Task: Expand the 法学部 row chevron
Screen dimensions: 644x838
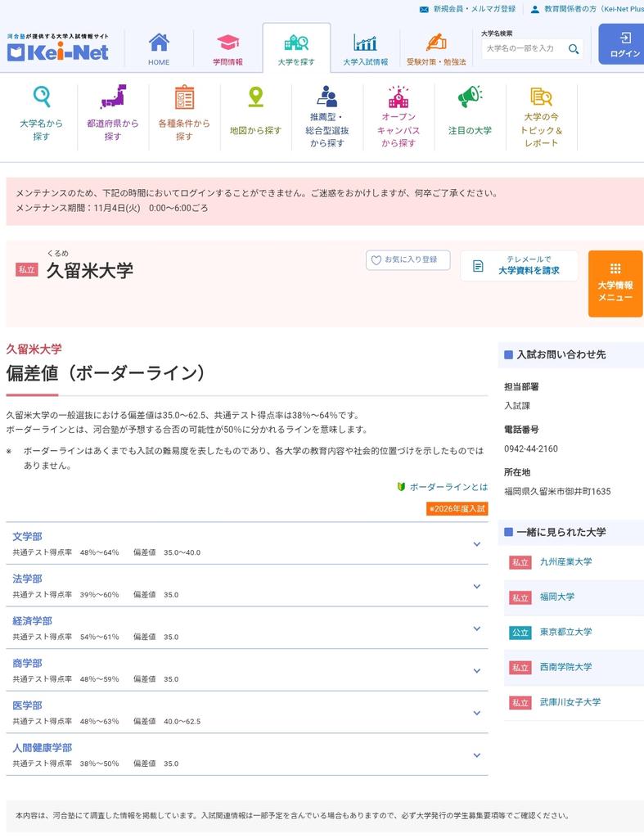Action: (477, 586)
